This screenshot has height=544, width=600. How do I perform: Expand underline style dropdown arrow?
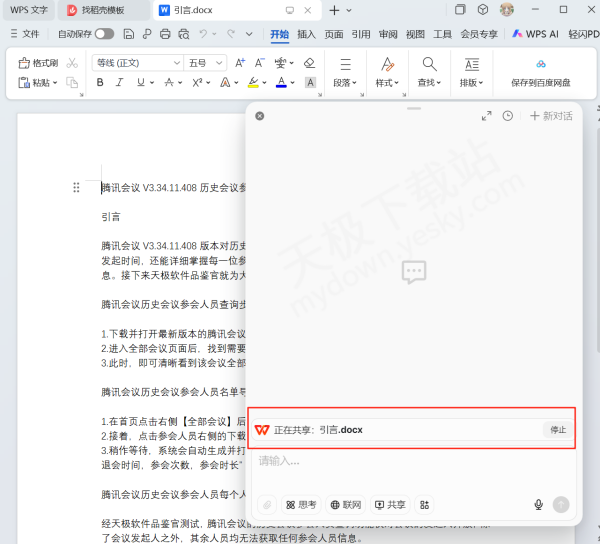coord(152,83)
